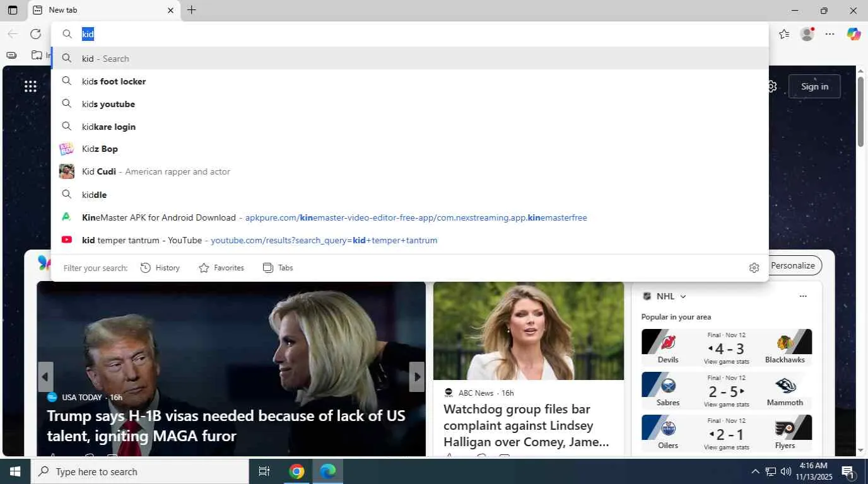Open the KineMaster APK apkpure link
The height and width of the screenshot is (484, 868).
tap(410, 217)
